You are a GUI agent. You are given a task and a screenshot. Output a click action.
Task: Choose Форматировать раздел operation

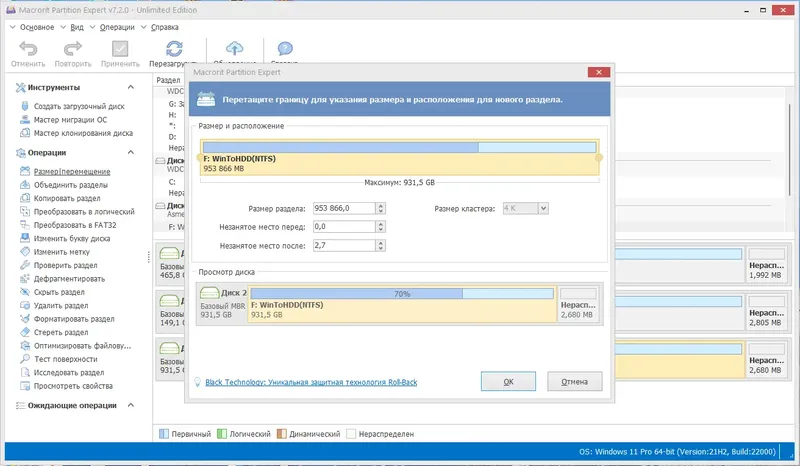click(x=74, y=319)
